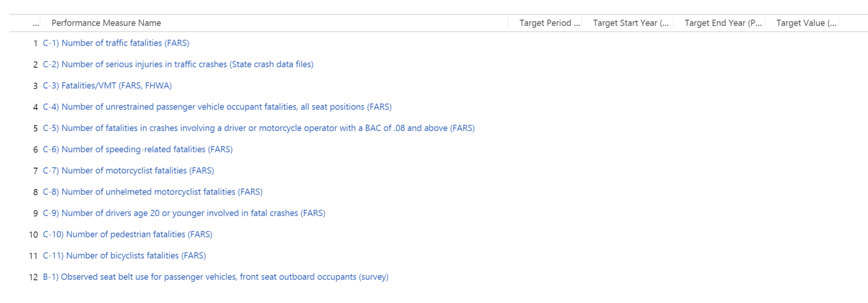The image size is (868, 303).
Task: Open C-4 unrestrained passenger vehicle occupant fatalities
Action: click(217, 107)
